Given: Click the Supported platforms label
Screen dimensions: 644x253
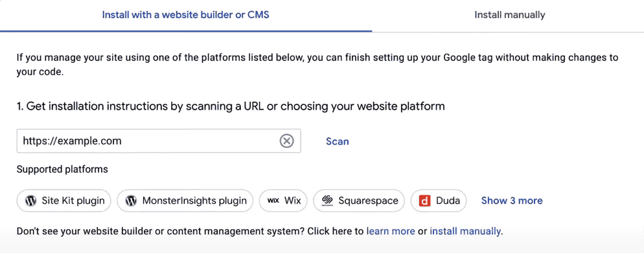Looking at the screenshot, I should [62, 169].
